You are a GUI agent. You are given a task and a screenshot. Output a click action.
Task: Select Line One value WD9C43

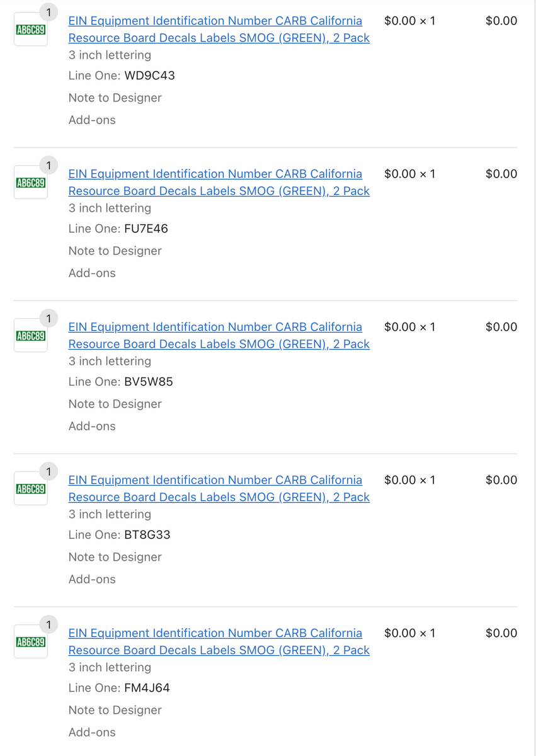pos(150,76)
